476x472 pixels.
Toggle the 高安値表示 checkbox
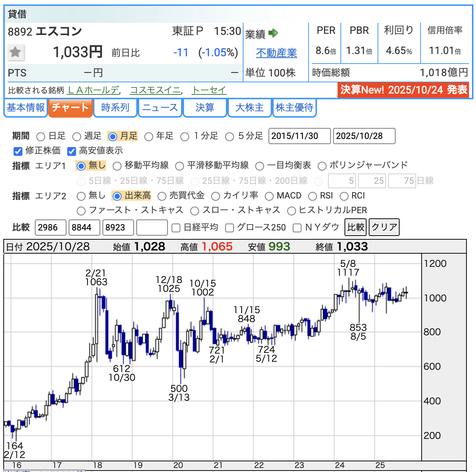[72, 151]
